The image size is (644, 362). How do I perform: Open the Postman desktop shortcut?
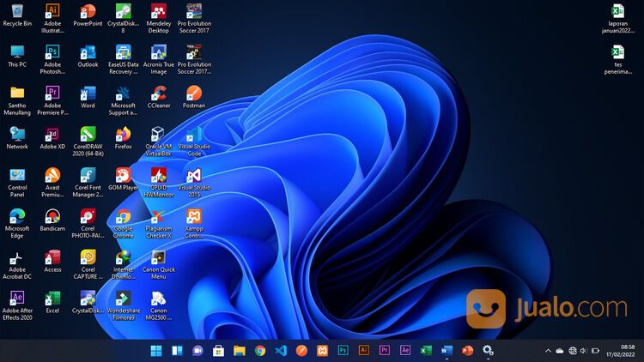pos(194,97)
